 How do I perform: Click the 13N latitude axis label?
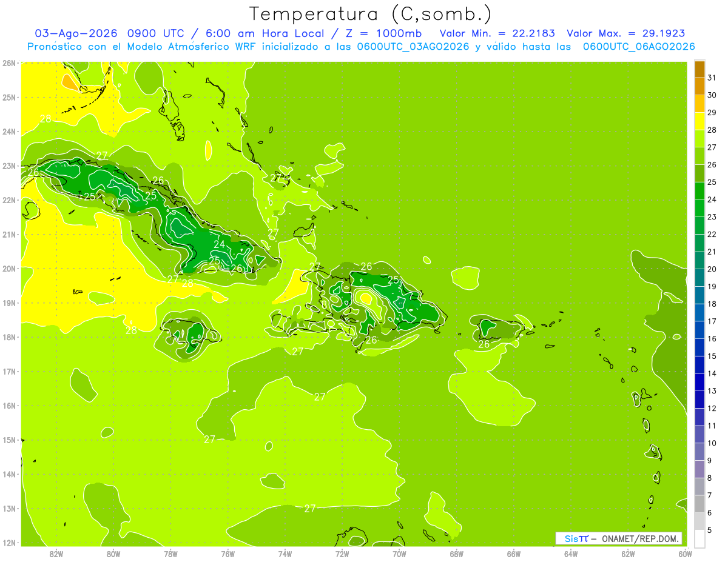click(x=9, y=508)
